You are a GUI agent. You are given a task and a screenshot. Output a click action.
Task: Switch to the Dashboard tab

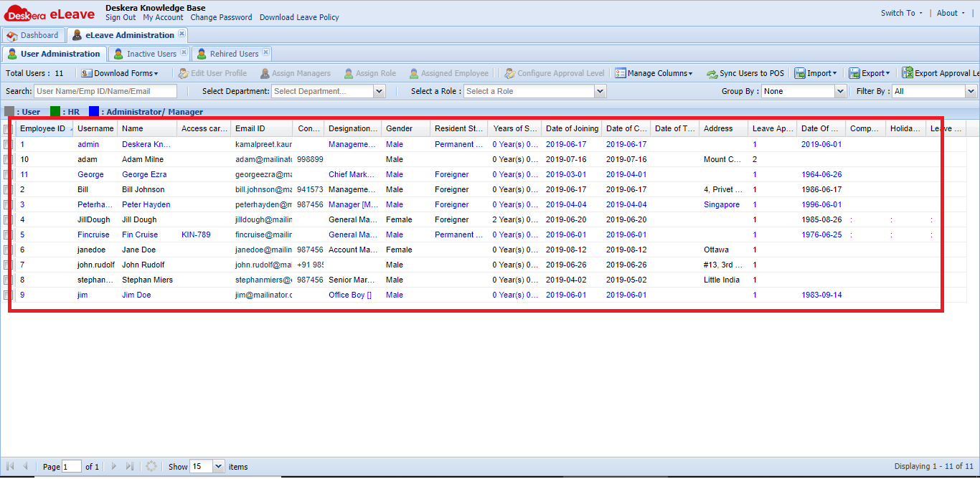[x=34, y=34]
